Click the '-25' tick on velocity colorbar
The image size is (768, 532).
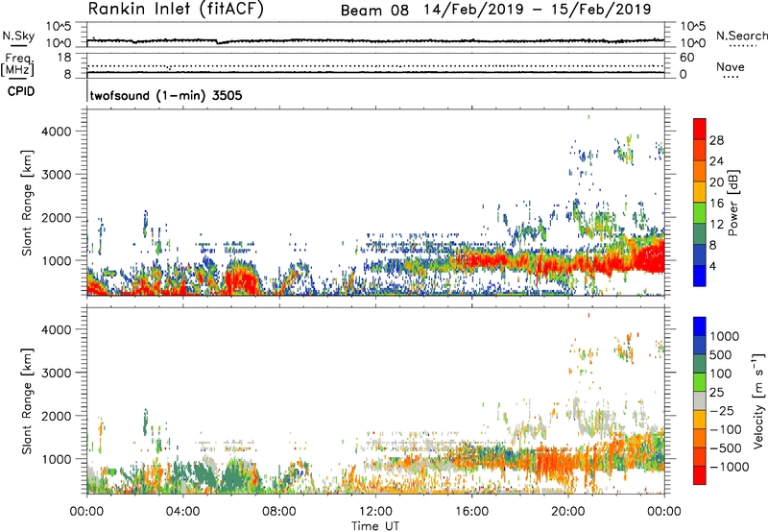[x=723, y=411]
